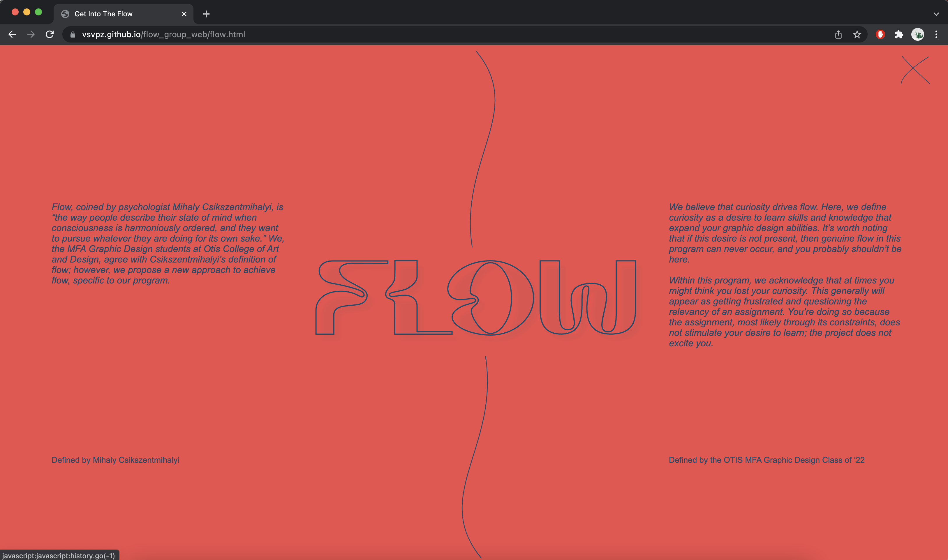Open the red hand blocker extension
The image size is (948, 560).
click(880, 34)
